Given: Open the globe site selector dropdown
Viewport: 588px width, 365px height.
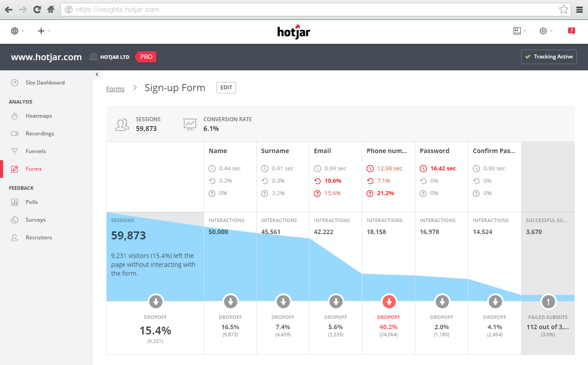Looking at the screenshot, I should pyautogui.click(x=17, y=31).
